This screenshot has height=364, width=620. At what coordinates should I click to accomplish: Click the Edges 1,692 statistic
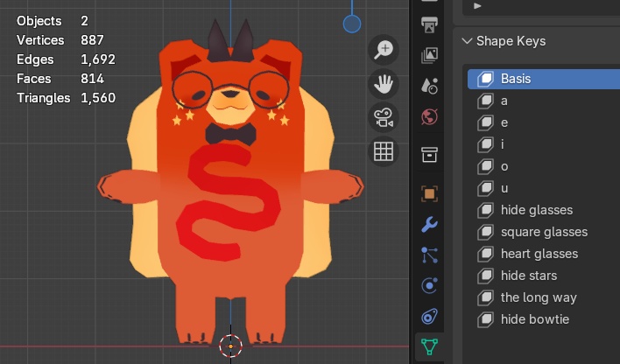pyautogui.click(x=66, y=59)
